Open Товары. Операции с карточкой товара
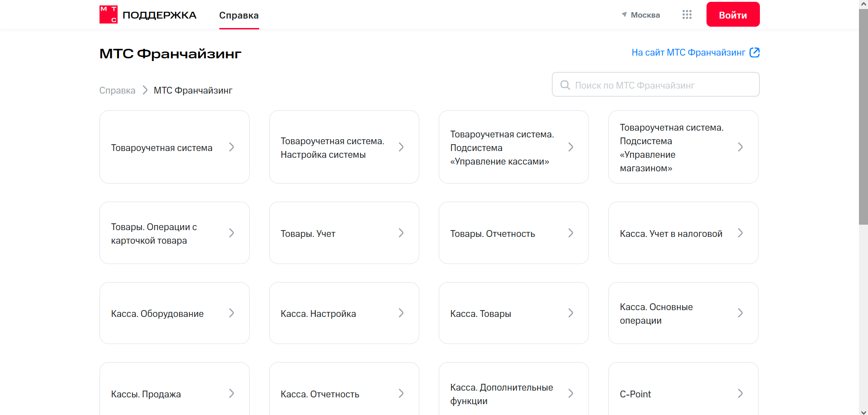Screen dimensions: 868x415 (x=175, y=233)
